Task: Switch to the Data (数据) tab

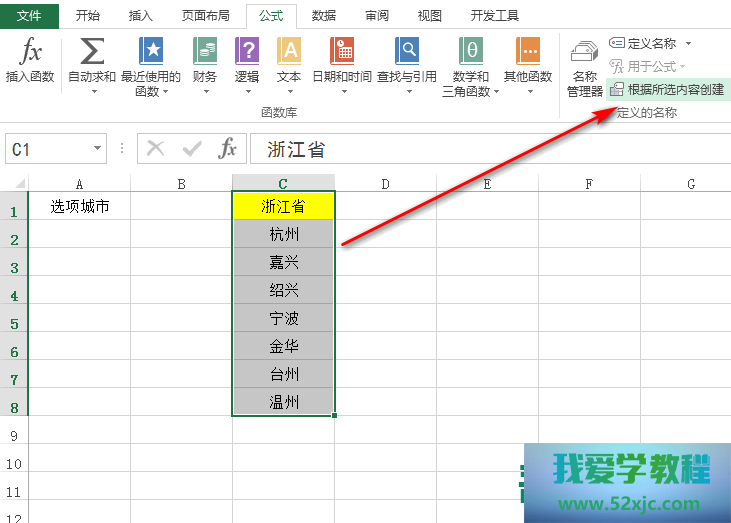Action: click(323, 15)
